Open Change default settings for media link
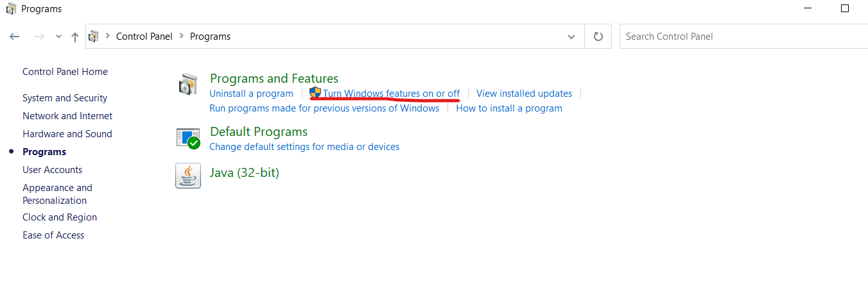868x300 pixels. [304, 147]
